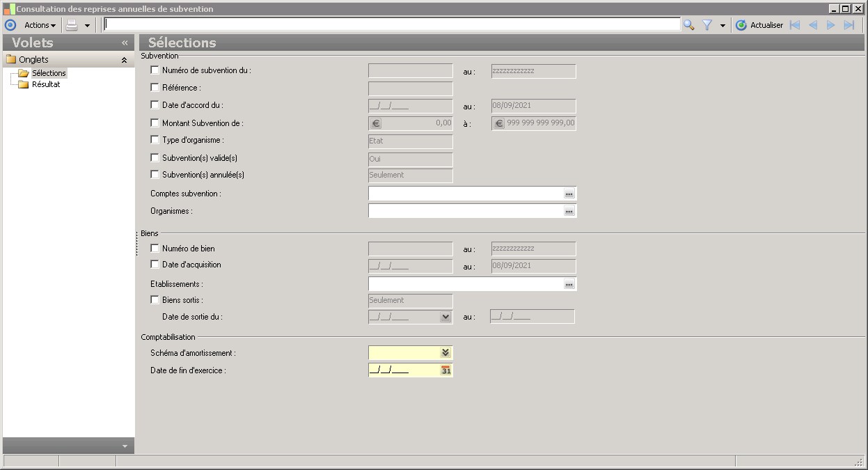
Task: Select the Sélections tree item
Action: 49,73
